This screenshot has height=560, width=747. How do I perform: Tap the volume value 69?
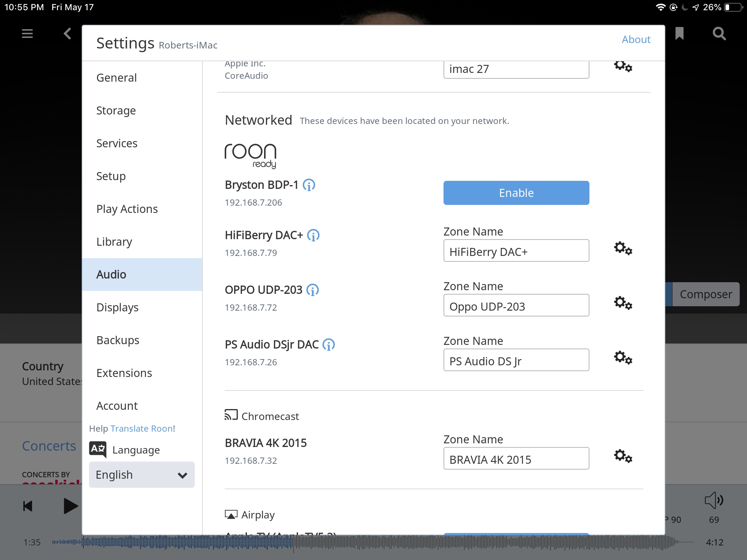tap(714, 520)
